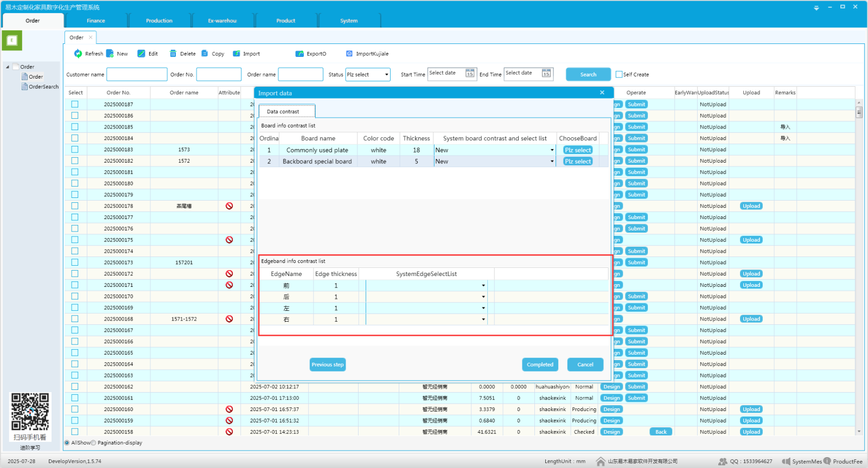The height and width of the screenshot is (468, 868).
Task: Click the Previous step button
Action: 328,364
